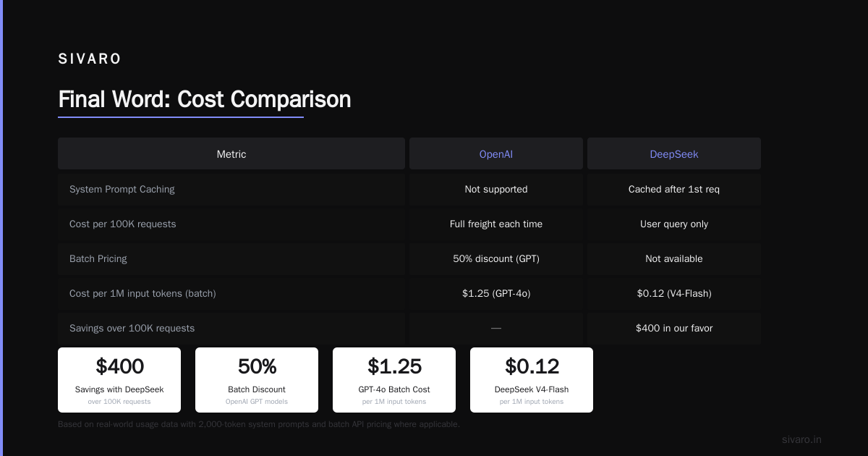This screenshot has width=868, height=456.
Task: Click the DeepSeek column header
Action: point(674,154)
